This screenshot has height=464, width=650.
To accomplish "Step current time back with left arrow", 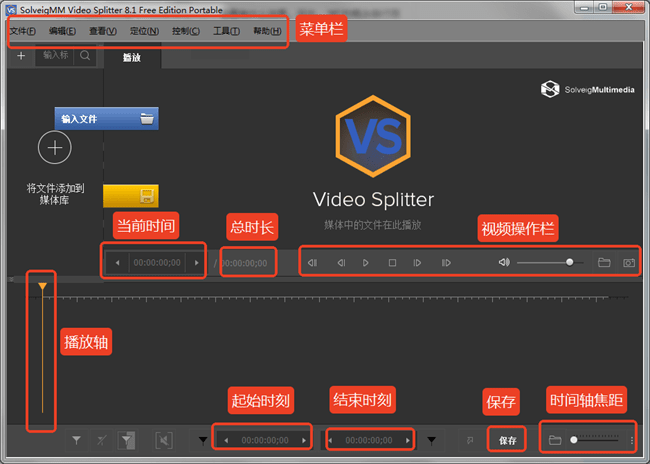I will coord(117,263).
